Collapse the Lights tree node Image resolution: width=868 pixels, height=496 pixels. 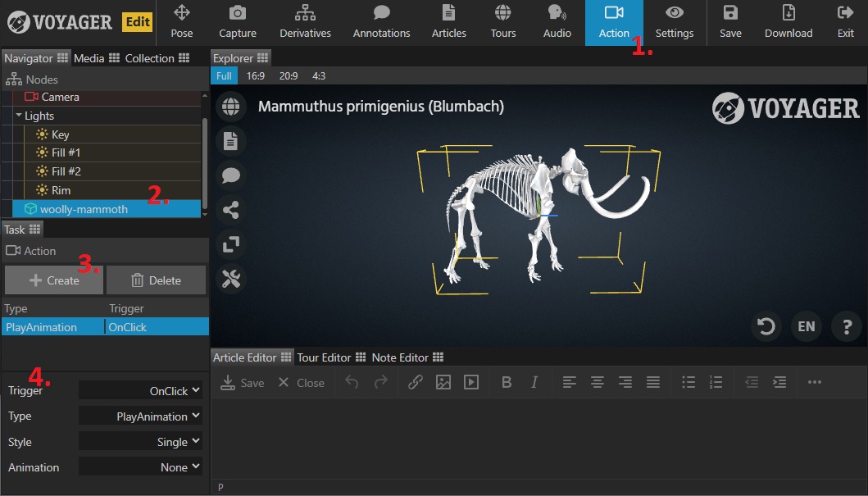coord(19,116)
